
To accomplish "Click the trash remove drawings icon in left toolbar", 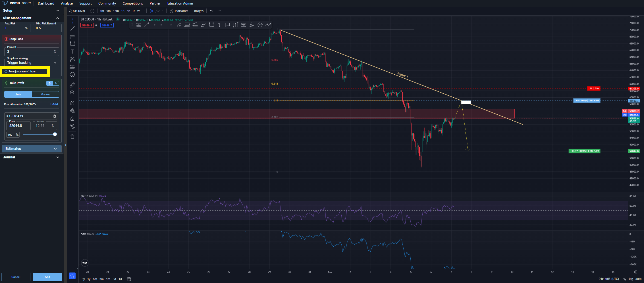I will 72,137.
